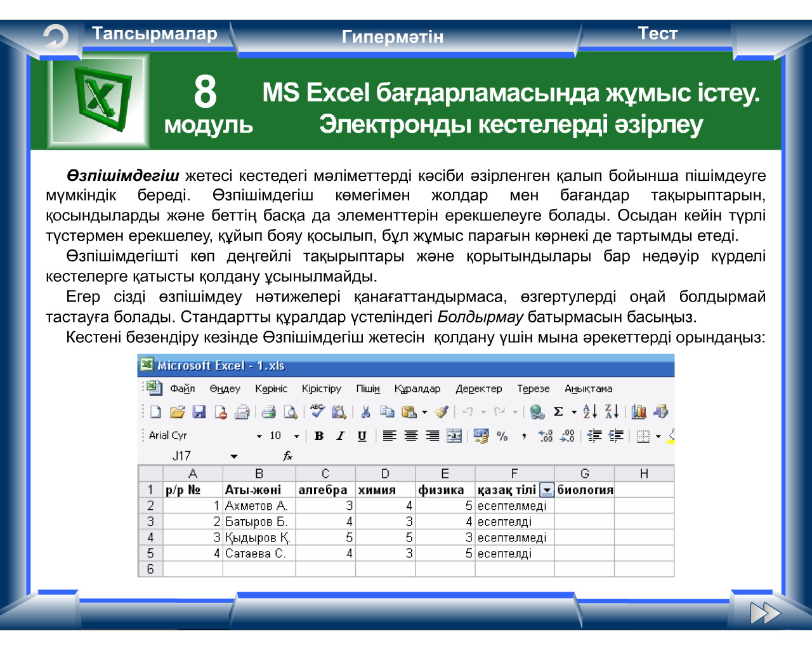Screen dimensions: 812x650
Task: Sort ascending A to Z icon
Action: 590,411
